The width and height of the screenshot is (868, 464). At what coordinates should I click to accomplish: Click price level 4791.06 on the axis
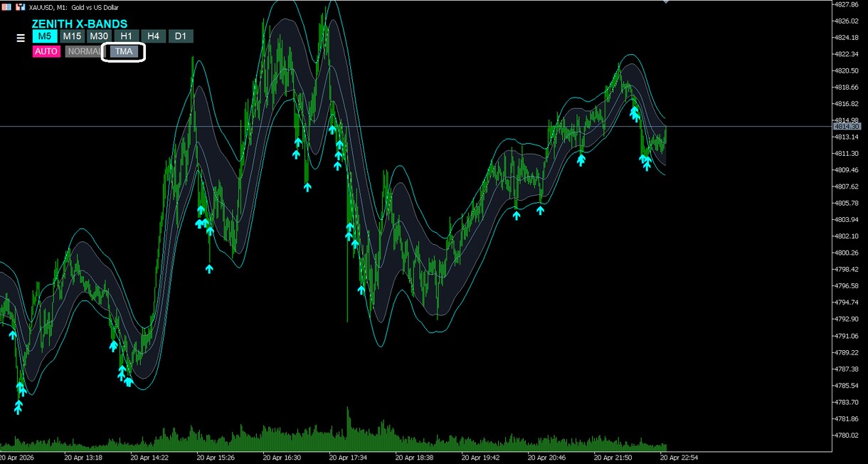pos(847,336)
